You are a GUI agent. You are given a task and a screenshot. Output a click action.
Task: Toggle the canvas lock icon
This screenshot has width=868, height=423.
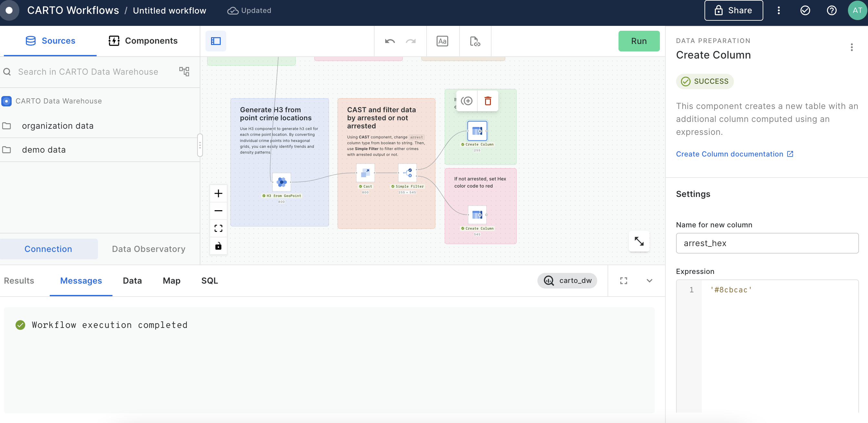218,246
